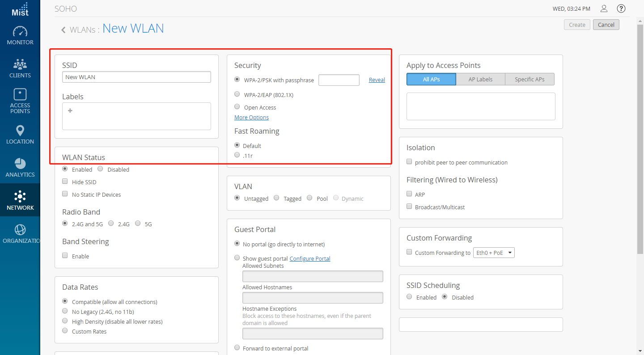This screenshot has width=644, height=355.
Task: Click the Cancel button
Action: pyautogui.click(x=606, y=25)
